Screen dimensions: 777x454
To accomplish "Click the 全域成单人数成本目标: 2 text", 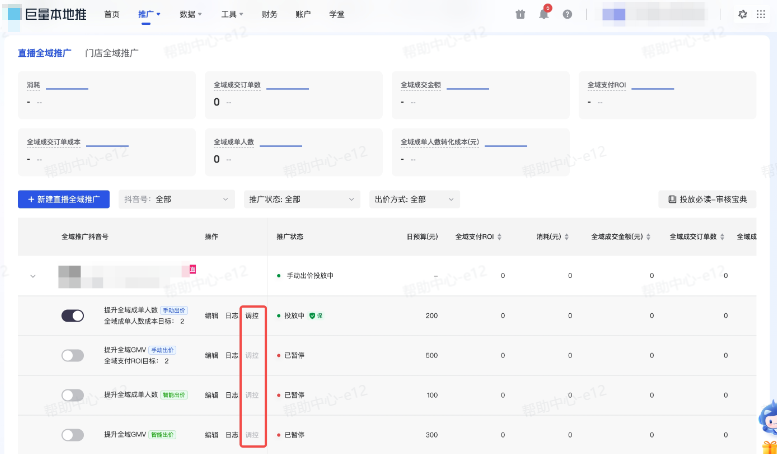I will pos(144,322).
